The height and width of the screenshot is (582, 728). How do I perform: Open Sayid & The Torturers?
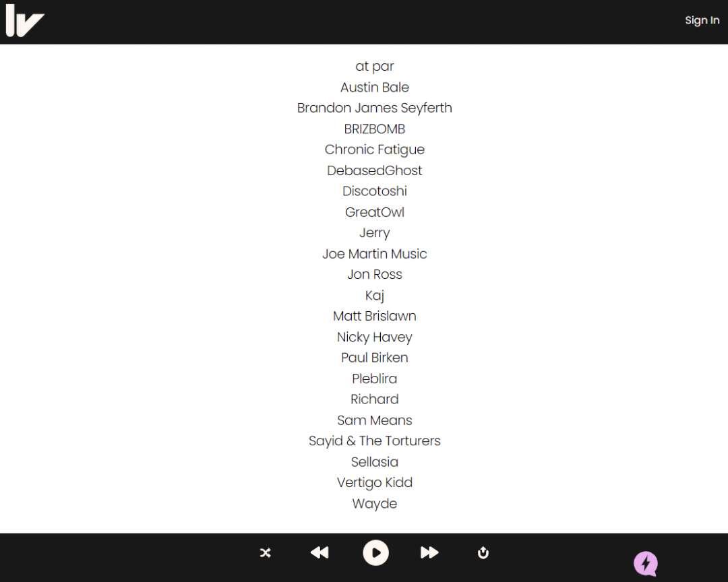pyautogui.click(x=375, y=441)
